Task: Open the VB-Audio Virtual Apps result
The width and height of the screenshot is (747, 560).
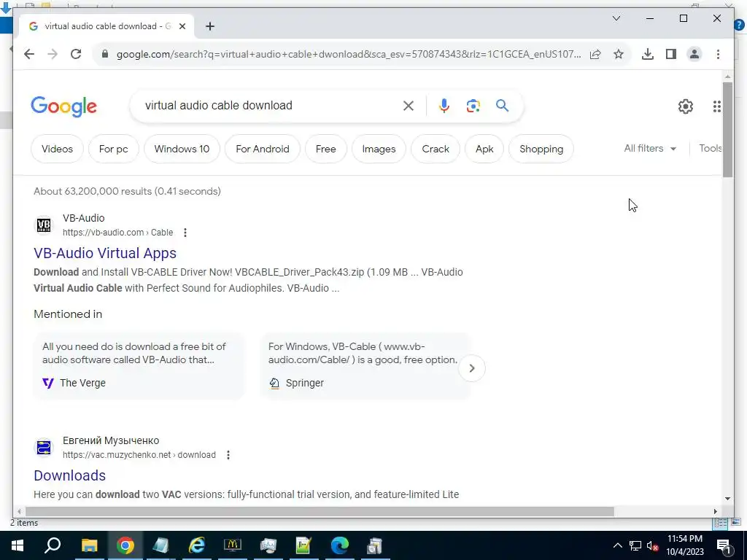Action: point(105,253)
